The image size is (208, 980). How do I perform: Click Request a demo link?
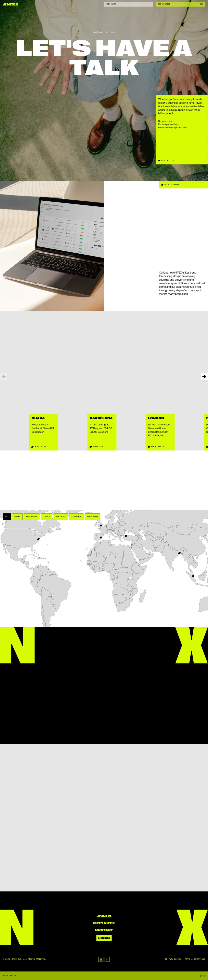(x=166, y=121)
